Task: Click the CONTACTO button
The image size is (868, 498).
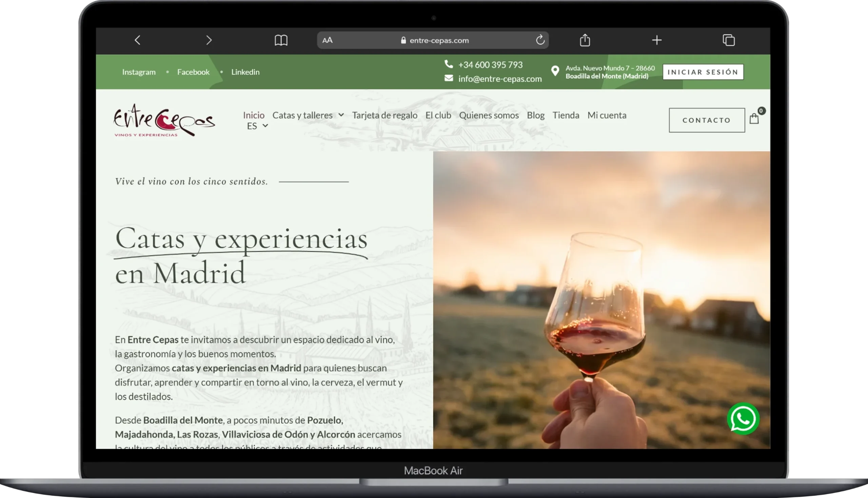Action: [707, 120]
